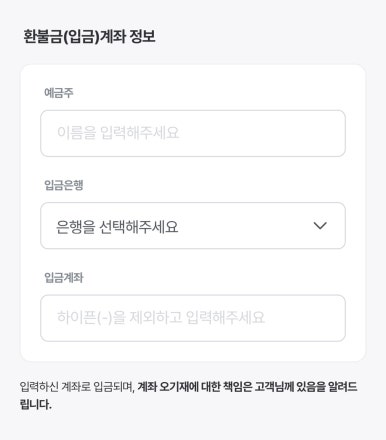Click the 은행을 선택해주세요 text in the selector

(x=117, y=227)
